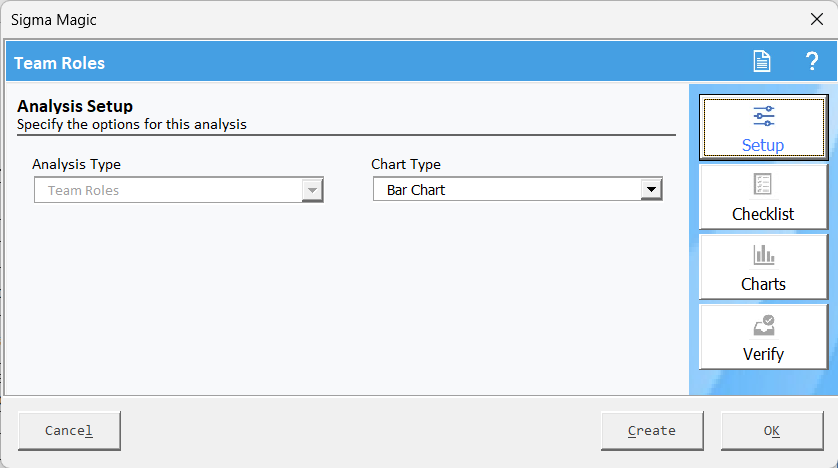Open the document notes icon in header
The width and height of the screenshot is (838, 468).
click(762, 61)
